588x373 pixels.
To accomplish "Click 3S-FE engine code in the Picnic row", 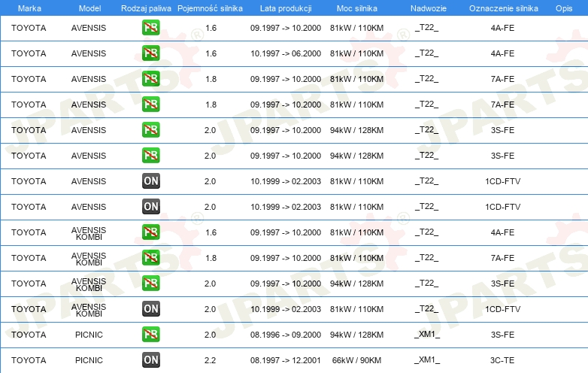I will point(502,335).
